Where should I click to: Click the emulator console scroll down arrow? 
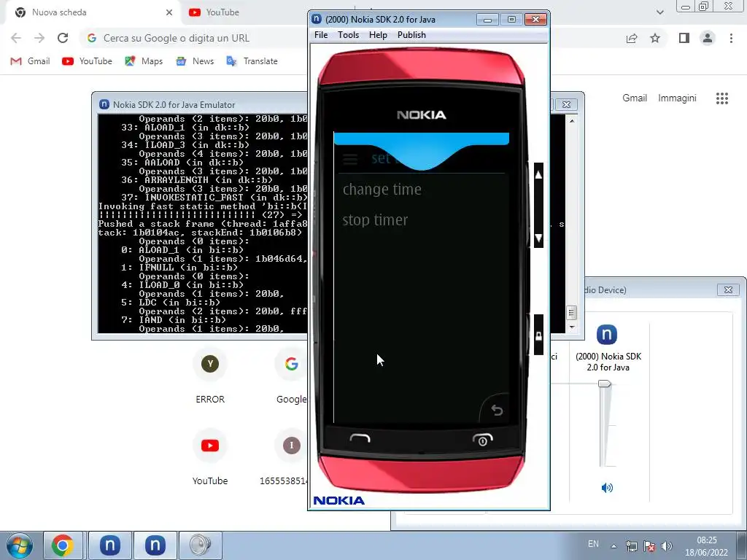(572, 327)
